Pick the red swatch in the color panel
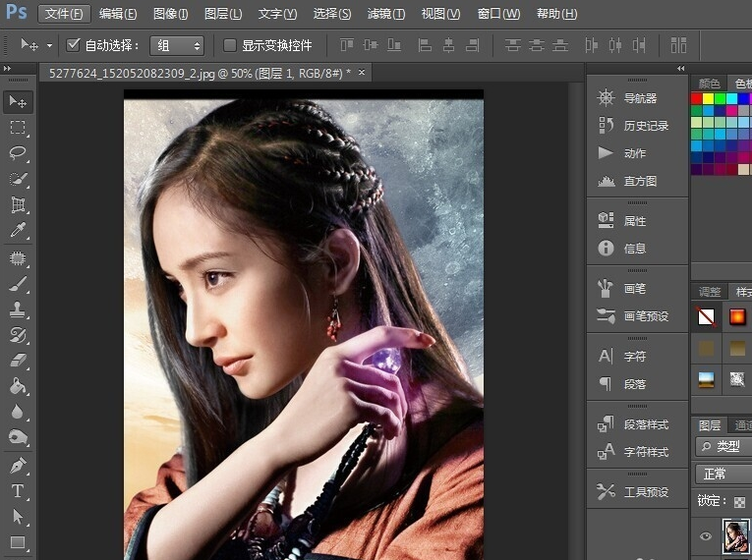The image size is (752, 560). (x=697, y=98)
